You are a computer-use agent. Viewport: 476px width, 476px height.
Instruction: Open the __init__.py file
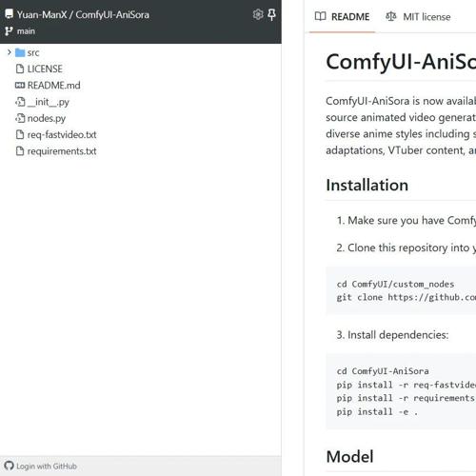pos(49,102)
